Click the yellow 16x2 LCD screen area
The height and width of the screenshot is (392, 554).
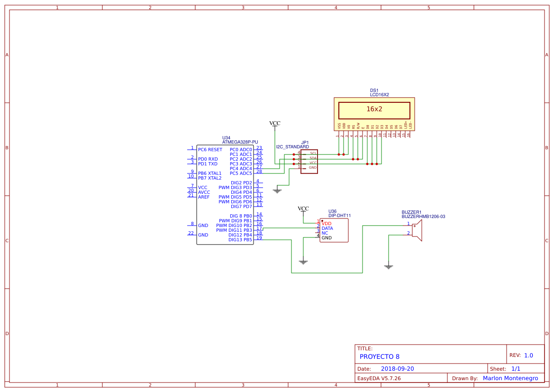point(374,109)
